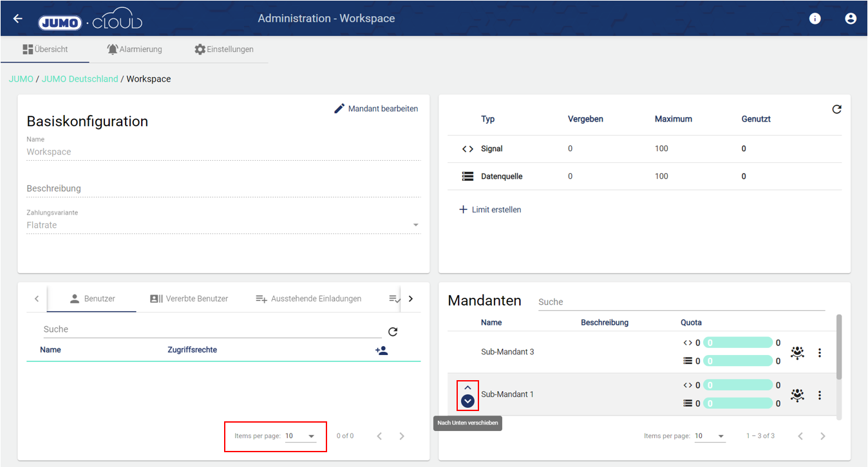Screen dimensions: 868x467
Task: Click the back arrow in header
Action: tap(17, 19)
